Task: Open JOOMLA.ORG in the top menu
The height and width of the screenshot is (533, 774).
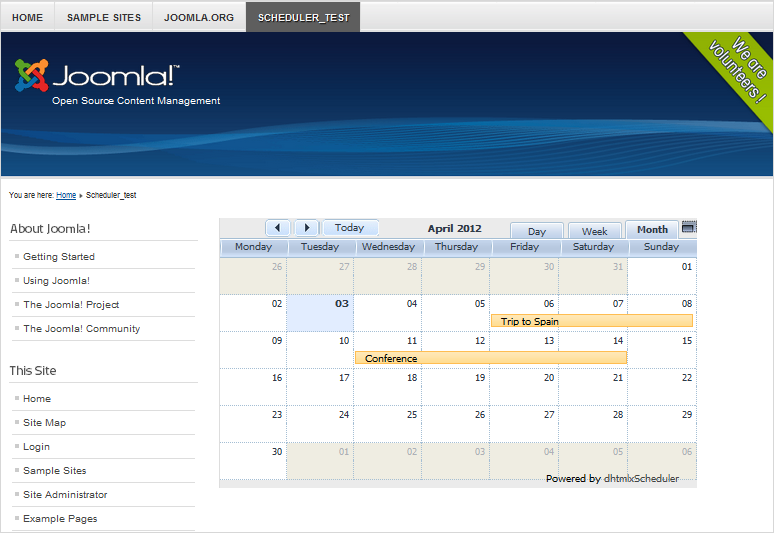Action: coord(199,17)
